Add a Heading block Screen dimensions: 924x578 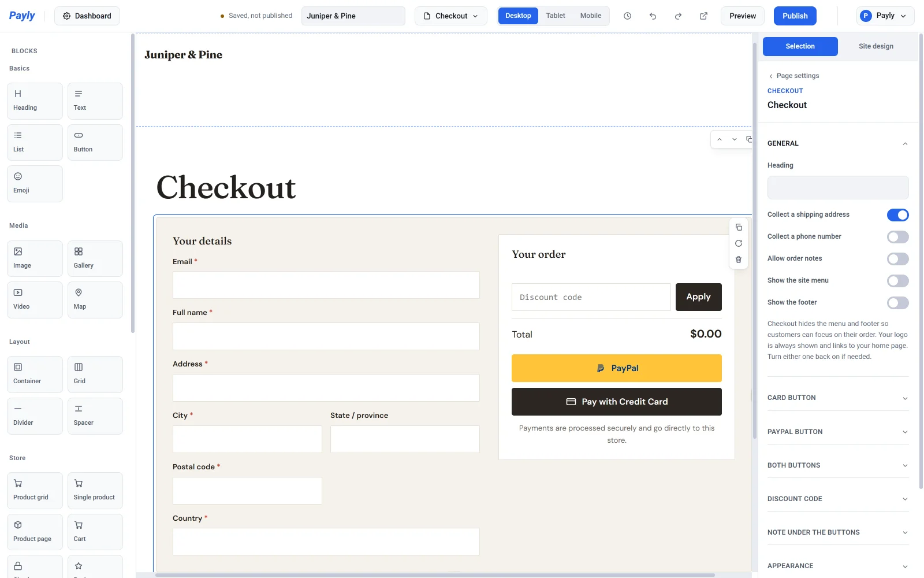point(35,101)
